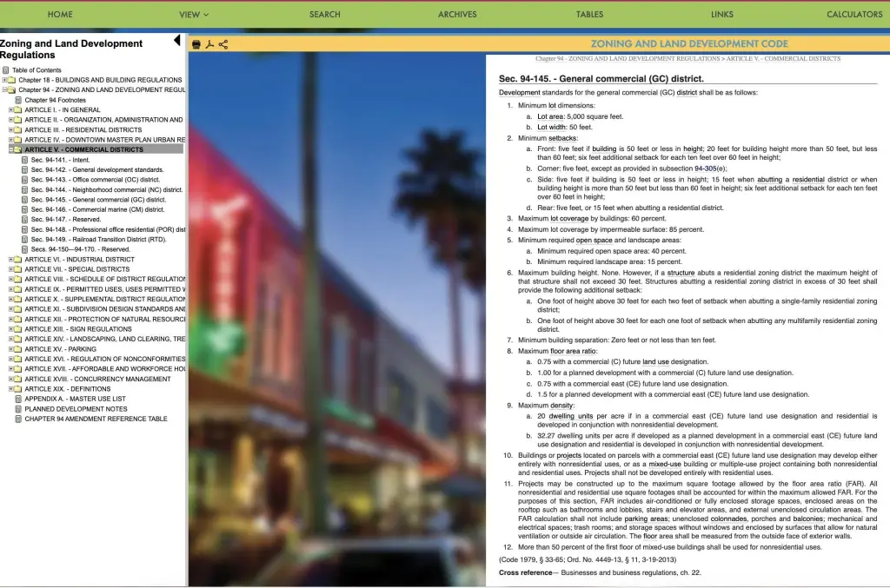Screen dimensions: 890x588
Task: Click the Print icon in document toolbar
Action: pyautogui.click(x=196, y=44)
